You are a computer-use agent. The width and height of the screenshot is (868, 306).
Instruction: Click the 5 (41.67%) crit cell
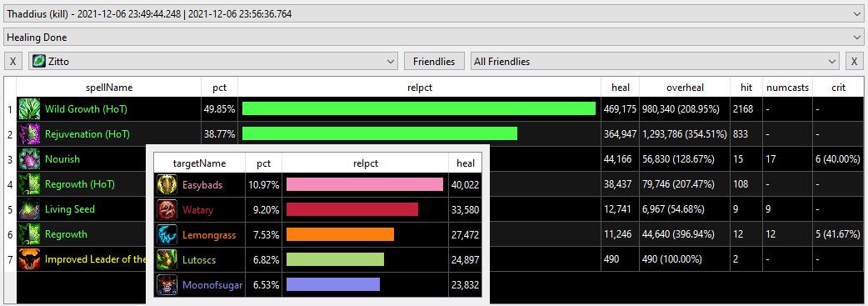tap(838, 234)
